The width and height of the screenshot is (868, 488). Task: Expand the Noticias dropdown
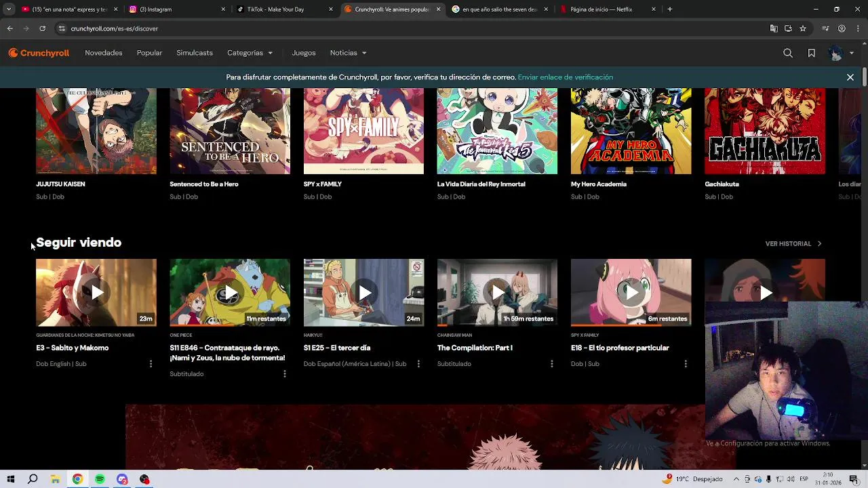348,53
